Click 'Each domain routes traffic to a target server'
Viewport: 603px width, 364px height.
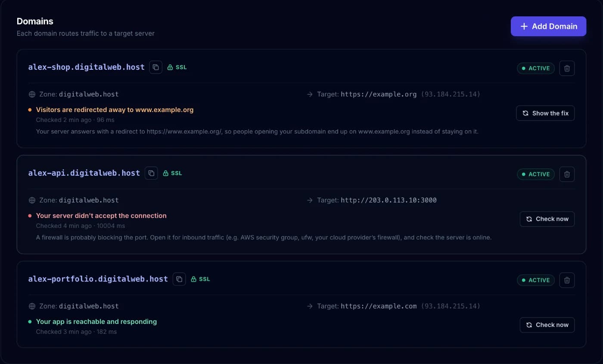(x=85, y=33)
